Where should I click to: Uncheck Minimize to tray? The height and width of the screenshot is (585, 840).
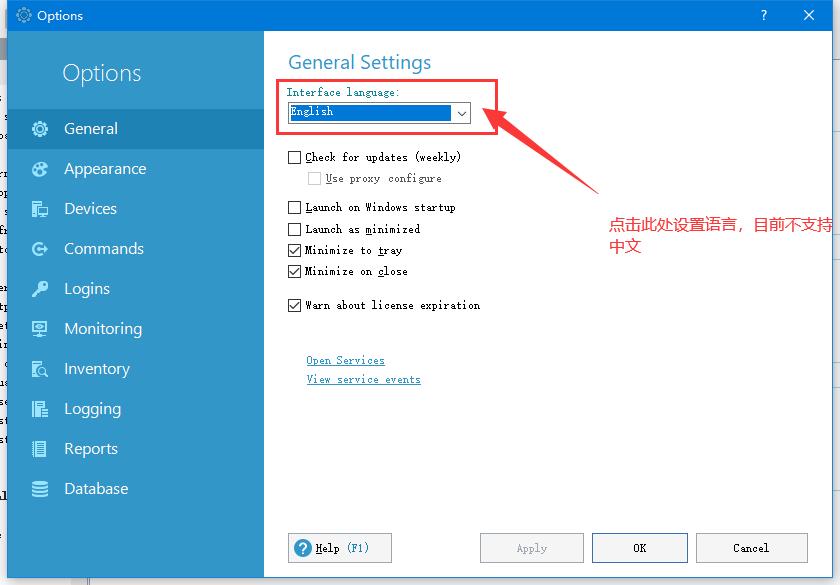294,250
